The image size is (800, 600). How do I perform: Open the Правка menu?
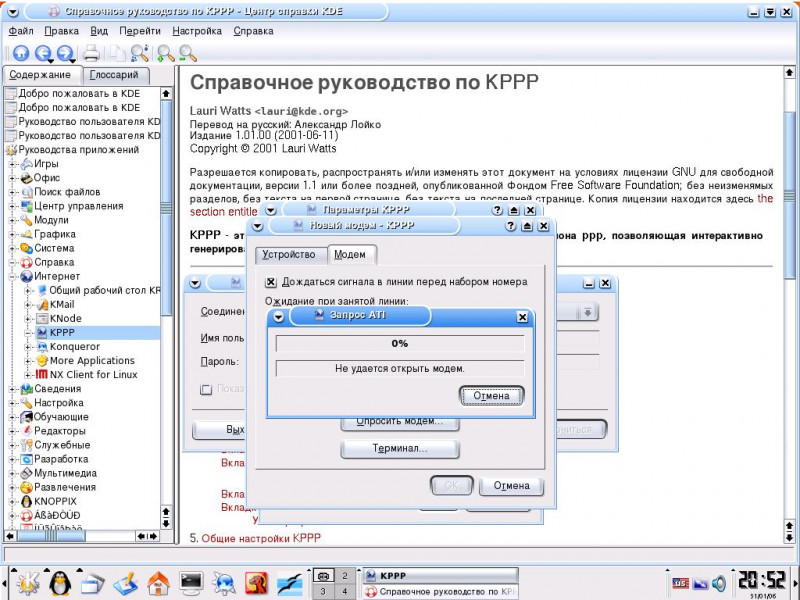(61, 31)
